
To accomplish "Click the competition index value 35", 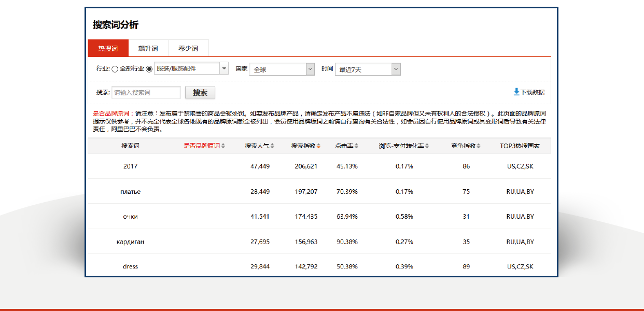I will pyautogui.click(x=466, y=242).
